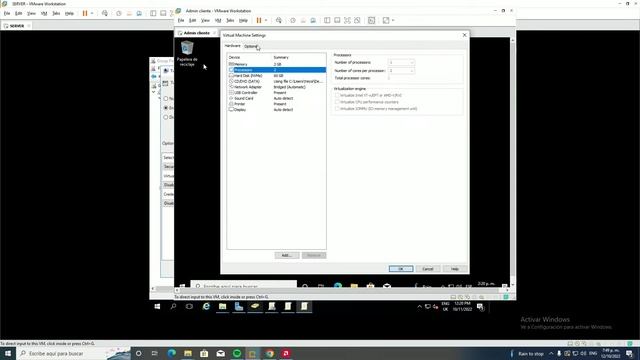640x360 pixels.
Task: Open the Number of cores per processor dropdown
Action: tap(401, 71)
